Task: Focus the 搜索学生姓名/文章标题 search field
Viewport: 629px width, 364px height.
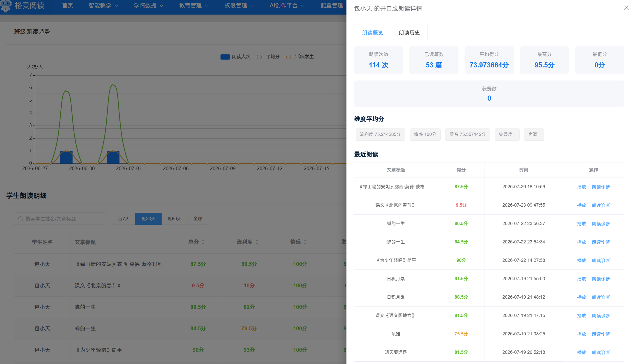Action: pyautogui.click(x=60, y=219)
